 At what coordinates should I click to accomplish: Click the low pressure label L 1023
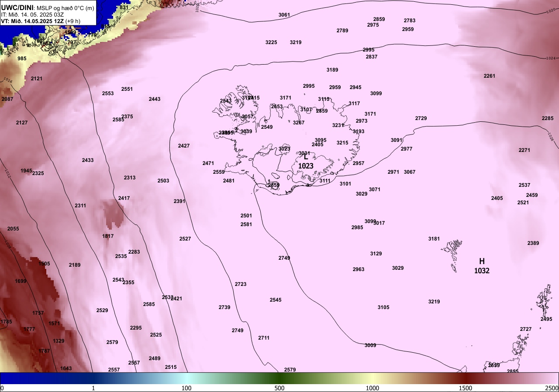[306, 161]
